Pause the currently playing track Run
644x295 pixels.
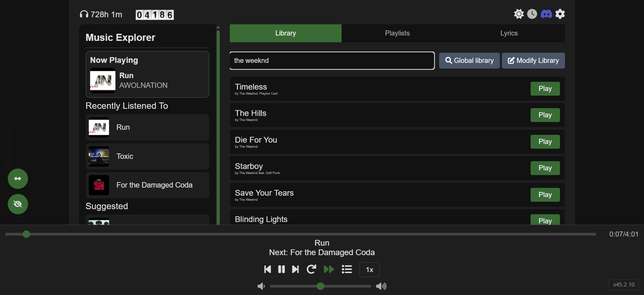[x=281, y=269]
